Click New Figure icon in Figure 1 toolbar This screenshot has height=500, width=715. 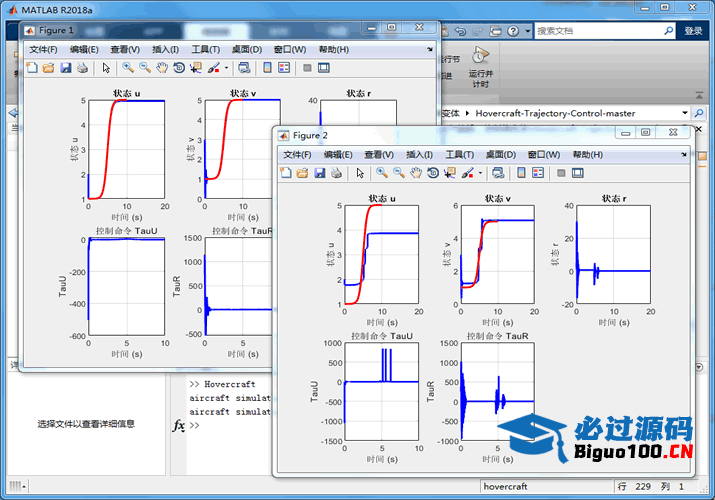(32, 68)
